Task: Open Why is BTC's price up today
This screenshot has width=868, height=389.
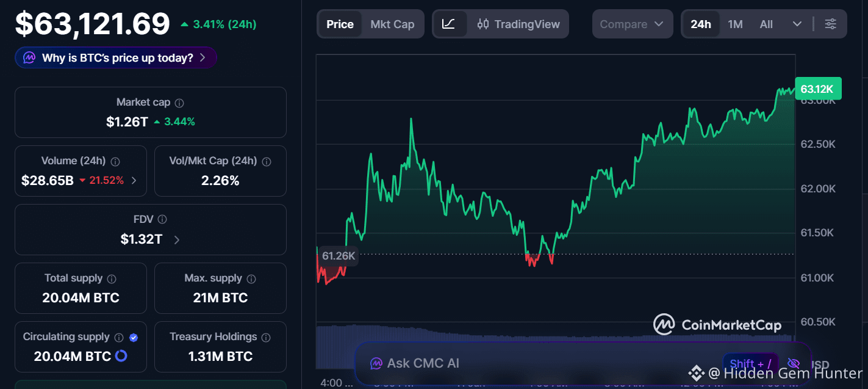Action: (116, 58)
